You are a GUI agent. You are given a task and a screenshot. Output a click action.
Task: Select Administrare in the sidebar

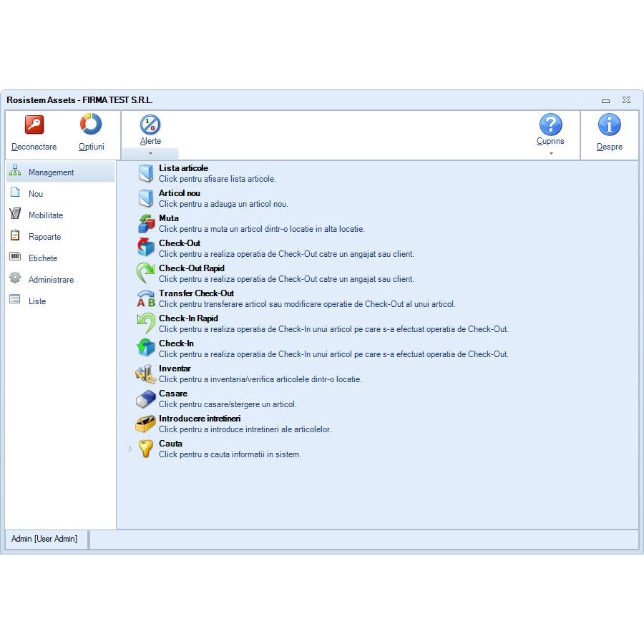tap(51, 280)
